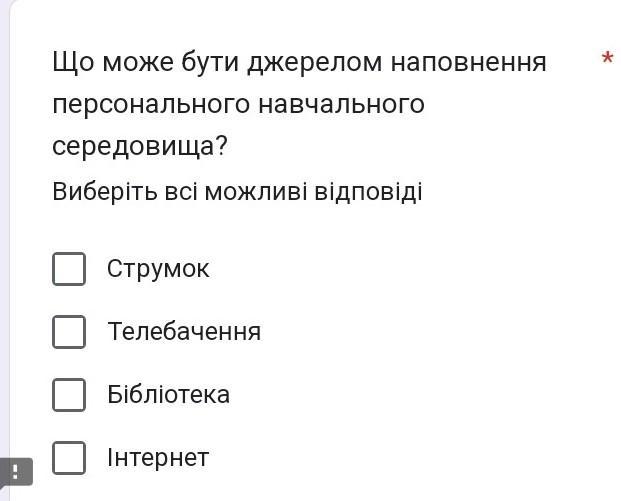The width and height of the screenshot is (621, 501).
Task: Click the line персонального навчального in question
Action: (x=238, y=105)
